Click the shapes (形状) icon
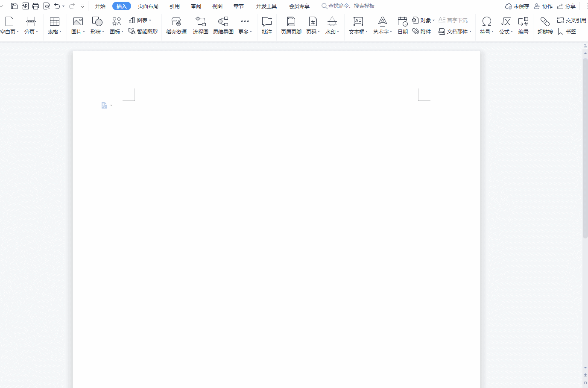The width and height of the screenshot is (588, 388). (x=97, y=21)
